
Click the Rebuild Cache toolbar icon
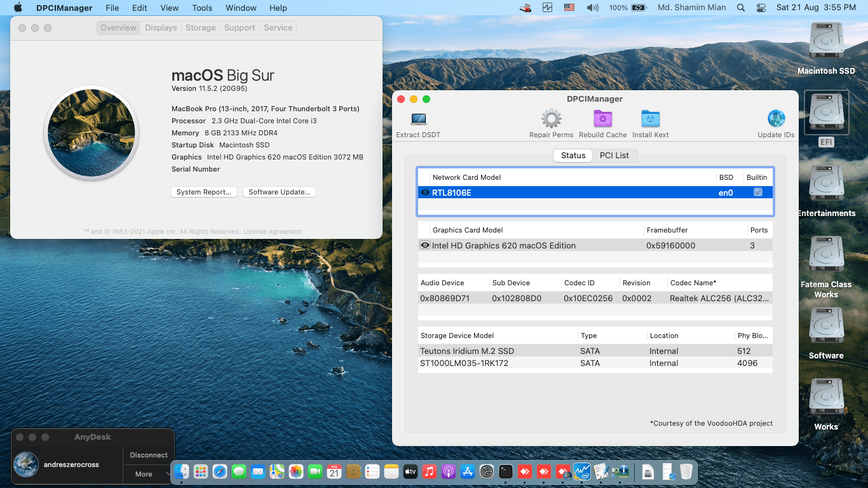(x=602, y=119)
